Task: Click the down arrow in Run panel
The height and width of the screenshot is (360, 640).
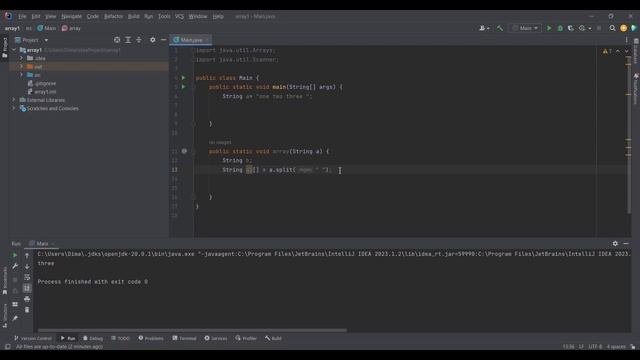Action: click(x=27, y=266)
